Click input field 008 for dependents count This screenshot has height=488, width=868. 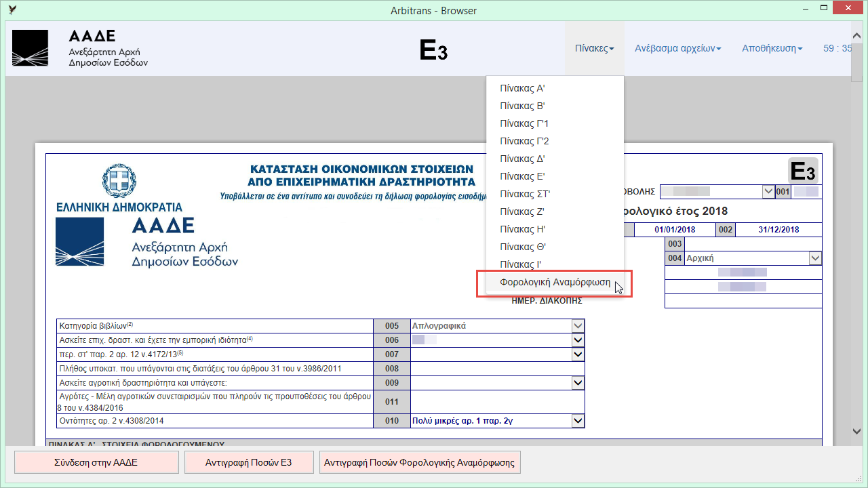pos(497,368)
